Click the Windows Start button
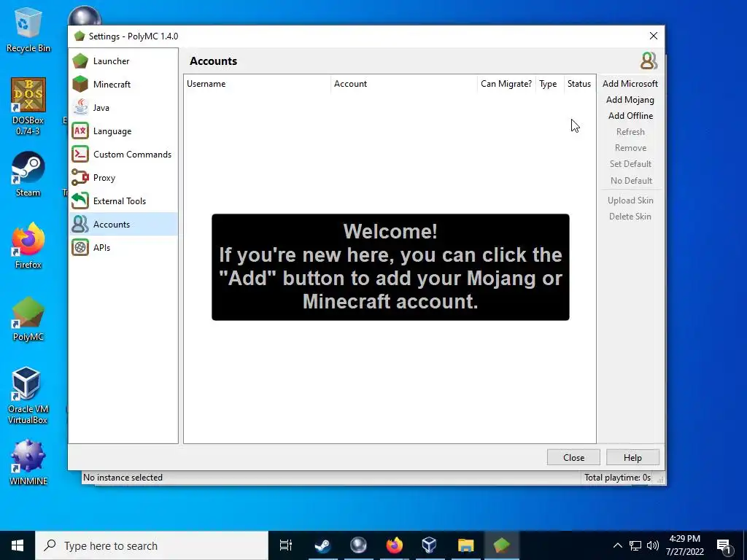The height and width of the screenshot is (560, 747). (18, 545)
